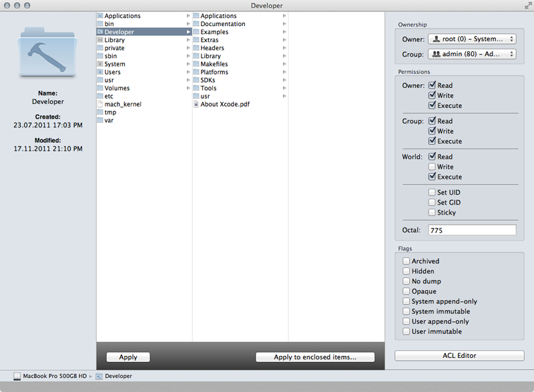
Task: Click the etc folder icon
Action: pos(100,96)
